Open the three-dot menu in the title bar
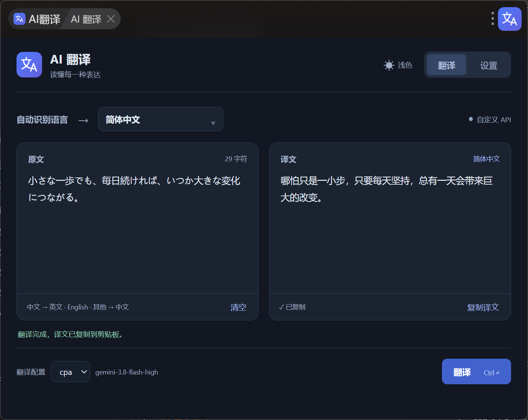The image size is (528, 420). [x=493, y=18]
